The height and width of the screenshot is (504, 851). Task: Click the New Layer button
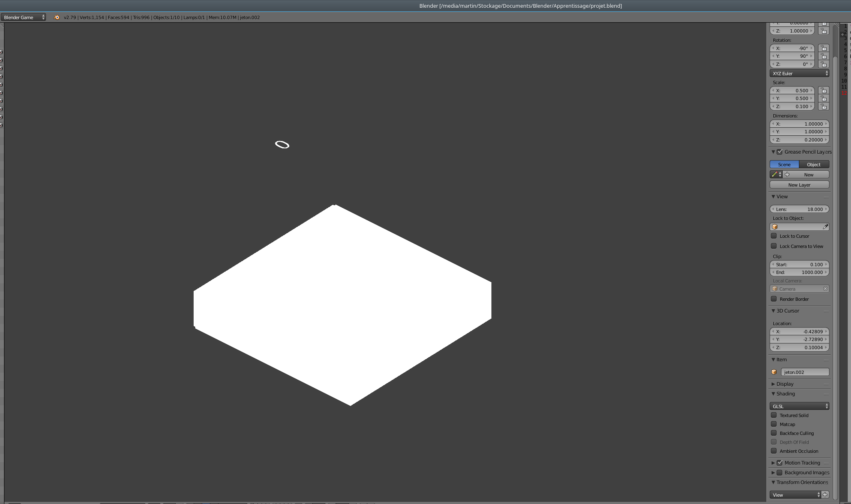[x=799, y=185]
